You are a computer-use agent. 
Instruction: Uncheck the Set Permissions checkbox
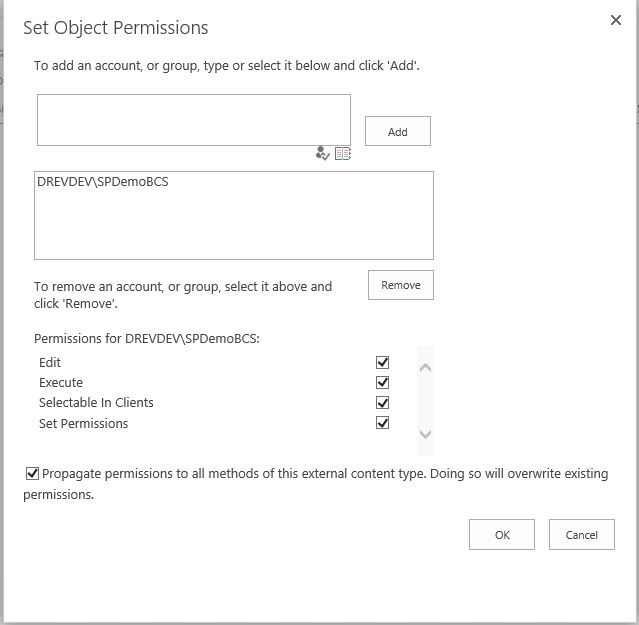[x=382, y=423]
